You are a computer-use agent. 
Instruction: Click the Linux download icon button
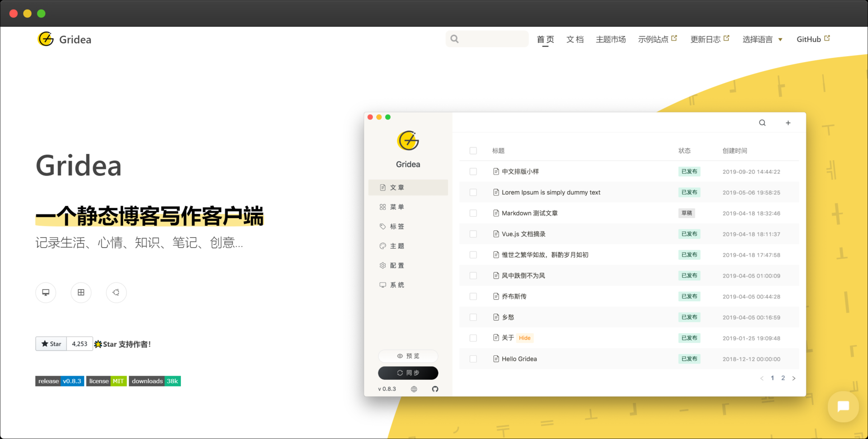click(x=116, y=292)
